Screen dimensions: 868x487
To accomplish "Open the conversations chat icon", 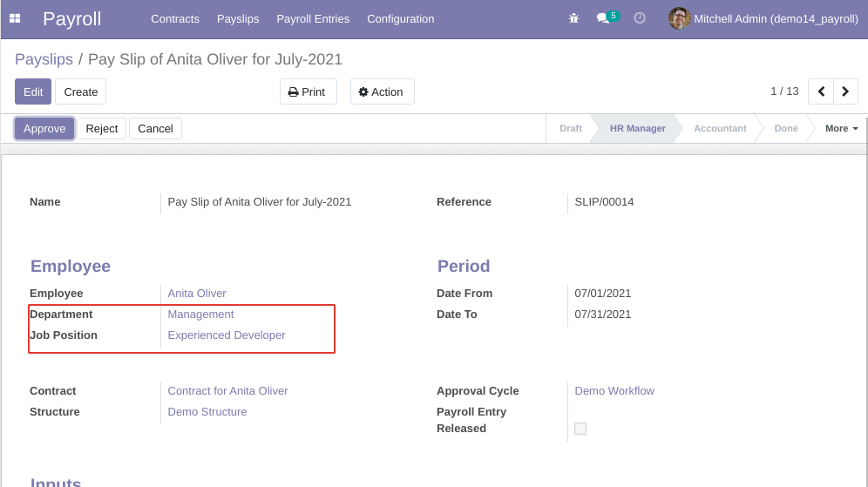I will click(x=602, y=18).
